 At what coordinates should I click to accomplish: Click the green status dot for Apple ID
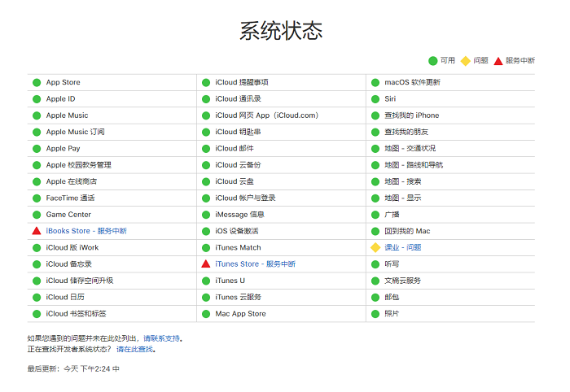(x=37, y=99)
